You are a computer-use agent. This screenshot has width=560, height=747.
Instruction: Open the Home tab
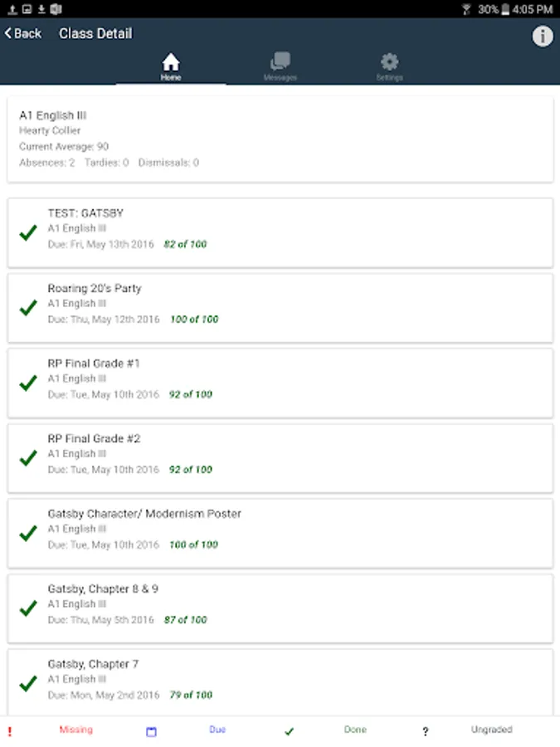(x=171, y=66)
